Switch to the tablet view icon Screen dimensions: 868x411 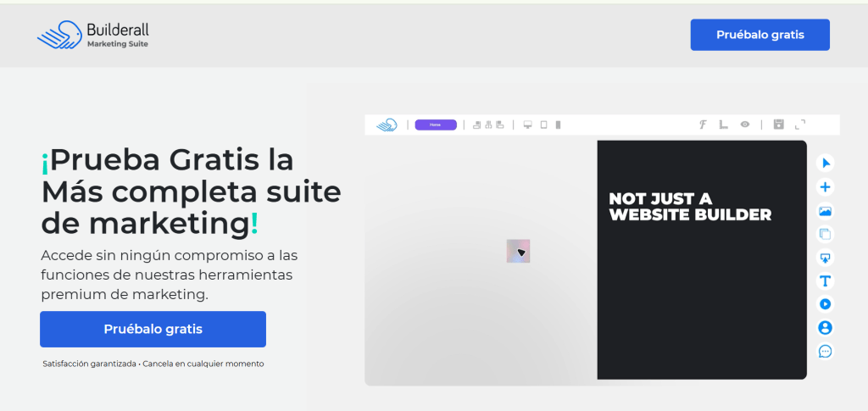click(x=543, y=125)
